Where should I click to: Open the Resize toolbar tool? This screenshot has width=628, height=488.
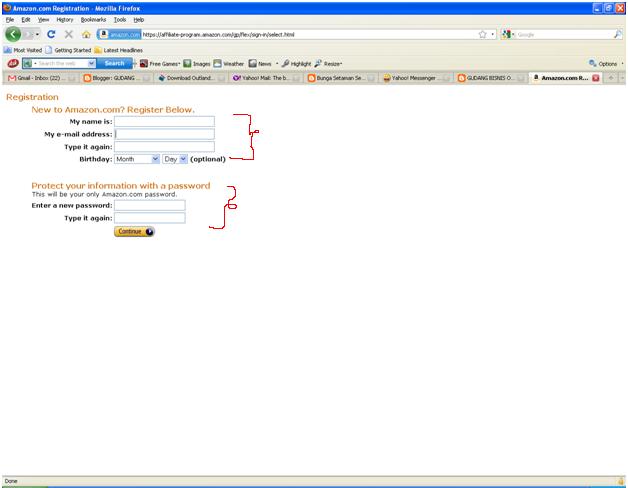[x=328, y=64]
